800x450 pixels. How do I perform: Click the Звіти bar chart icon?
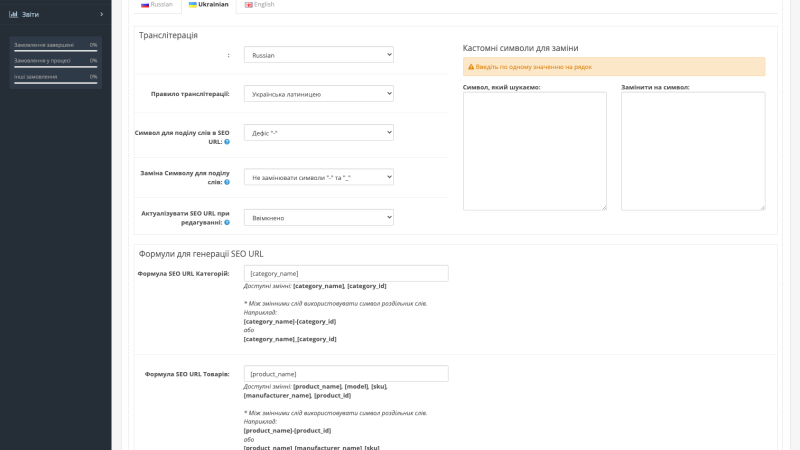click(x=13, y=14)
